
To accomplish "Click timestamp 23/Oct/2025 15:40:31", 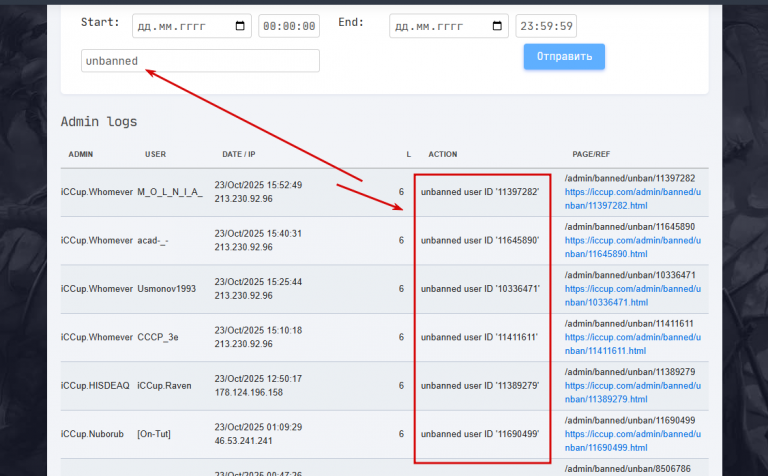I will click(258, 234).
